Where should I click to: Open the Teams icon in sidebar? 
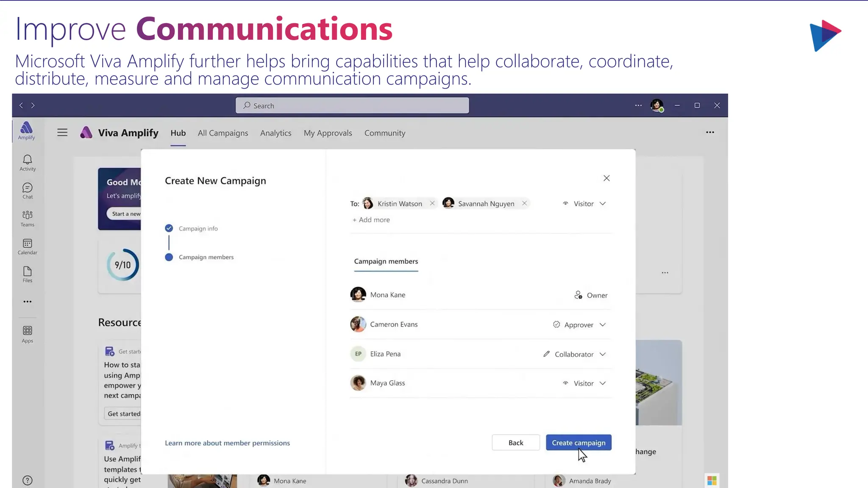(28, 219)
